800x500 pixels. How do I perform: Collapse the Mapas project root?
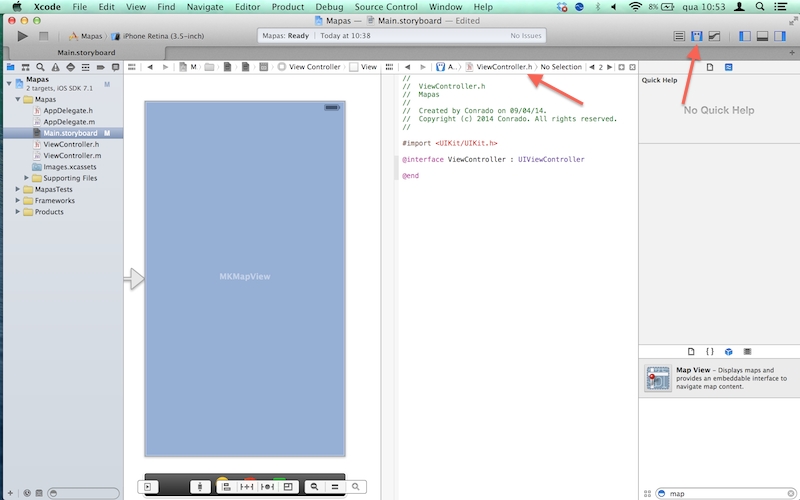9,83
